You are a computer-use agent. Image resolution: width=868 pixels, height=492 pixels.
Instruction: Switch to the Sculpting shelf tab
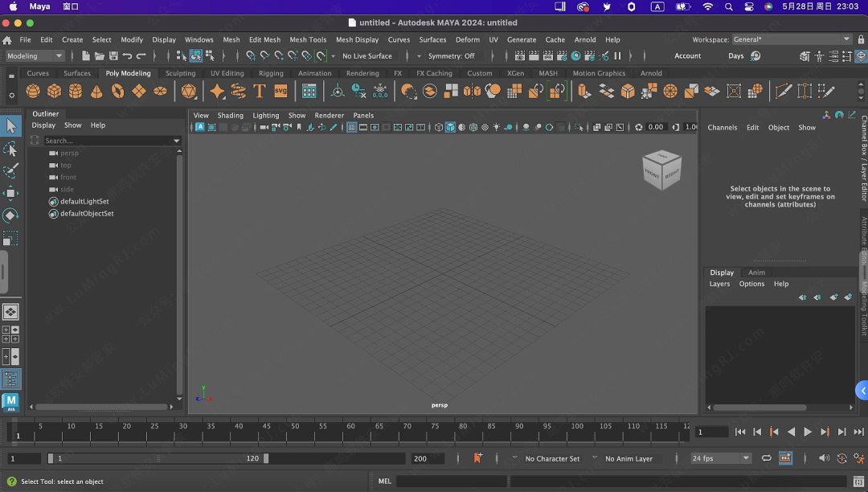(181, 73)
